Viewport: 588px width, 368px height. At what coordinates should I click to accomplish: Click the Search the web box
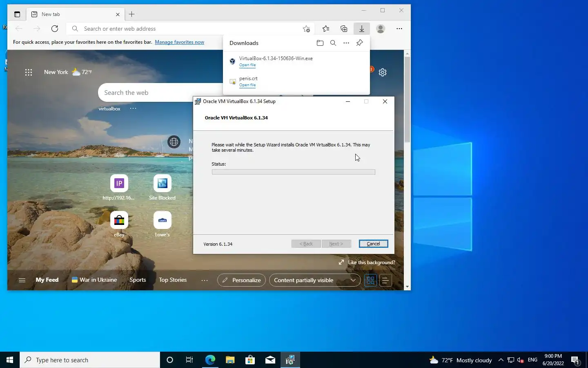(x=160, y=93)
